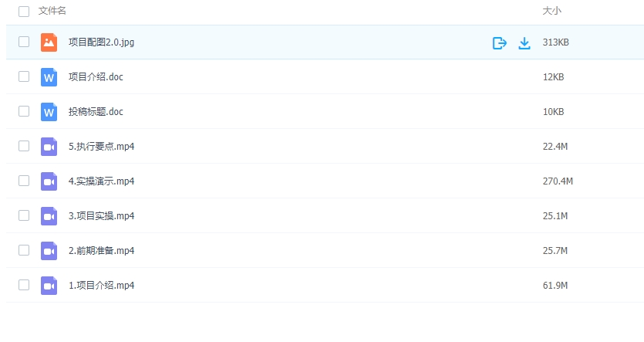
Task: Click the video icon beside 5.执行要点.mp4
Action: (49, 147)
